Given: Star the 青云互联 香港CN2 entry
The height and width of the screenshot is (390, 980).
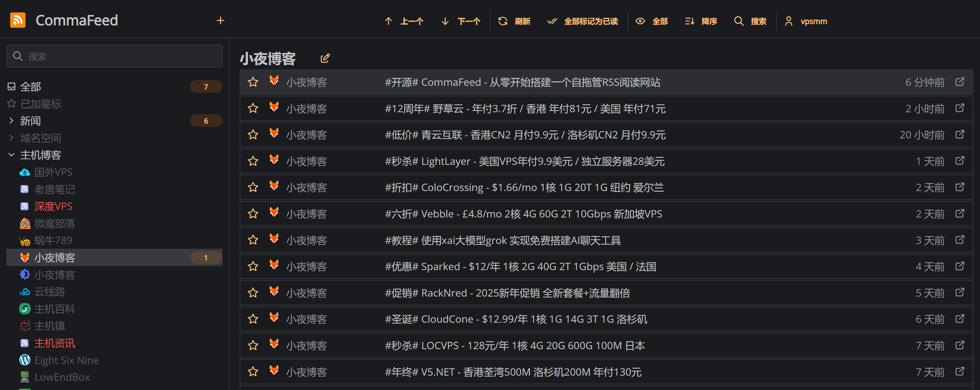Looking at the screenshot, I should point(253,135).
